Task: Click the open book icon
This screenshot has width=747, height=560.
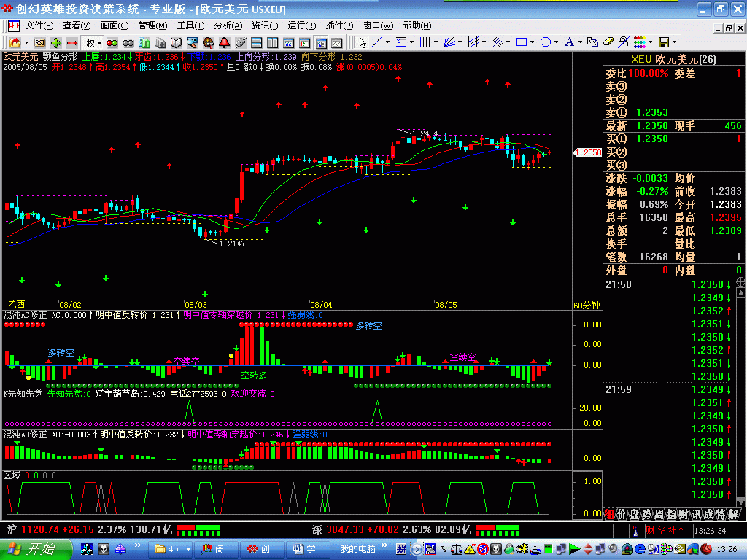Action: 177,43
